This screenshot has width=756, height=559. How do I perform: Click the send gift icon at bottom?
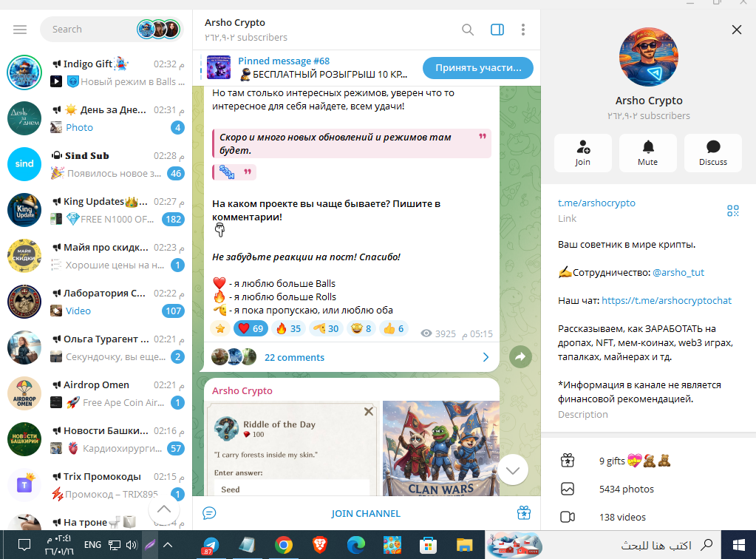pyautogui.click(x=524, y=513)
